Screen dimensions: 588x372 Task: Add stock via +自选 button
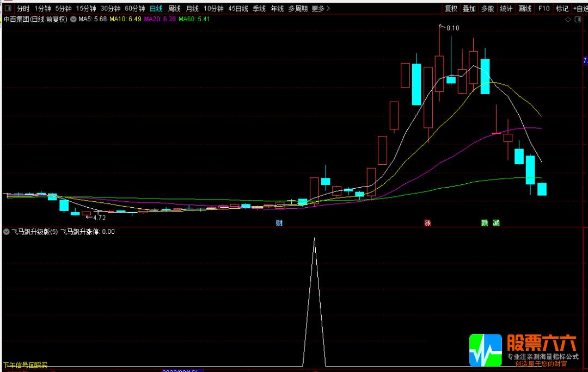pyautogui.click(x=580, y=8)
